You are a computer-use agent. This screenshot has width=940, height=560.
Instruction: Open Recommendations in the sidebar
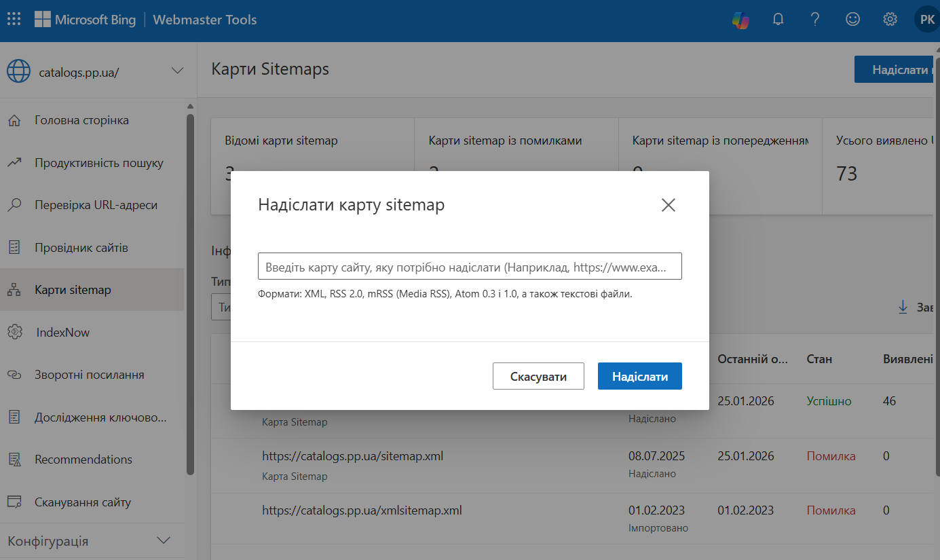[83, 460]
